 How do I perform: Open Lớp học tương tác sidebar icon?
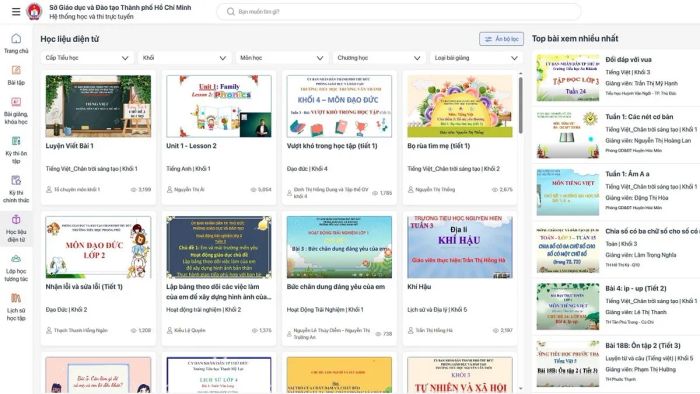pyautogui.click(x=16, y=259)
